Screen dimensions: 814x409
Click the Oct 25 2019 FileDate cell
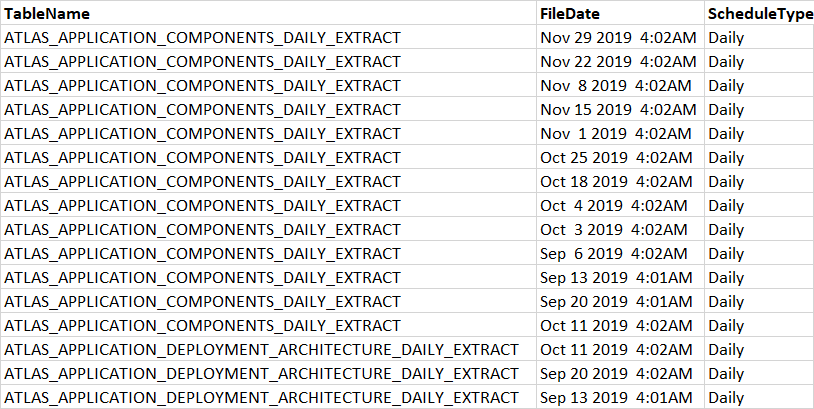pyautogui.click(x=615, y=158)
